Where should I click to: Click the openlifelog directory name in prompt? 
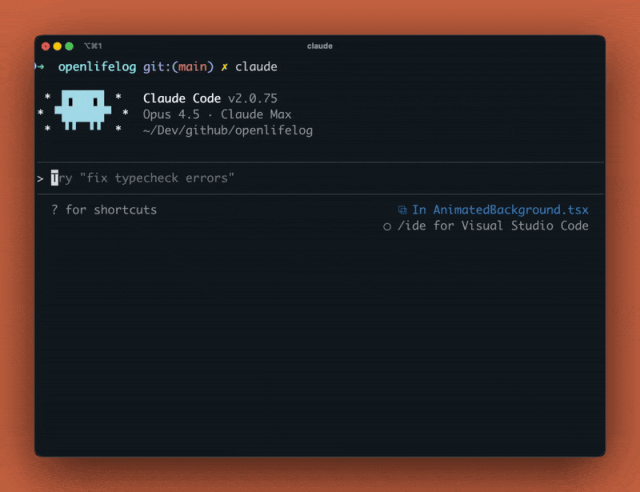[97, 67]
